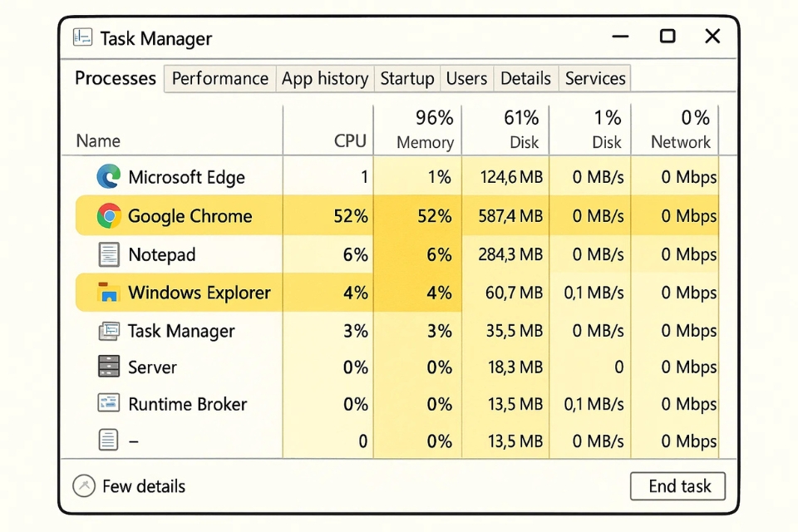Click the Notepad process icon

point(109,254)
